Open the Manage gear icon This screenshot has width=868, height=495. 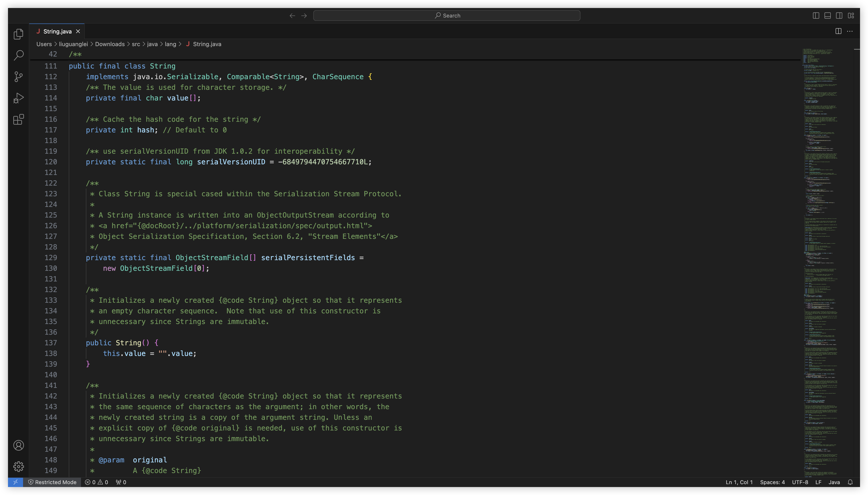[x=18, y=466]
